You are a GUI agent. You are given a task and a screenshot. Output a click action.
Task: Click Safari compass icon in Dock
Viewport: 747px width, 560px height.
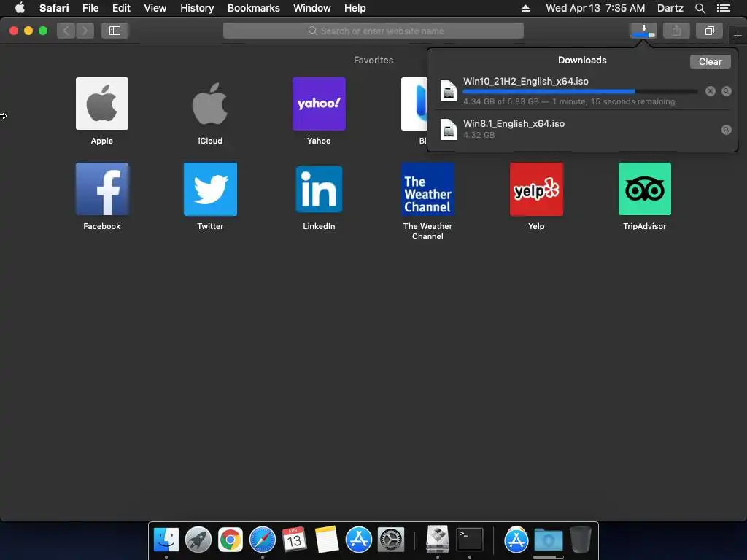[262, 540]
